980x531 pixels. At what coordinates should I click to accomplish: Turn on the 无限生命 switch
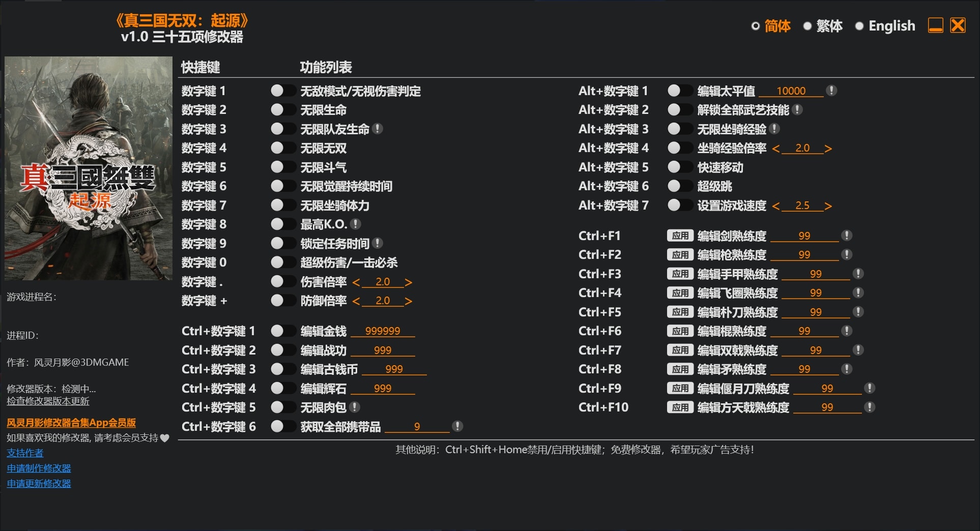[284, 110]
